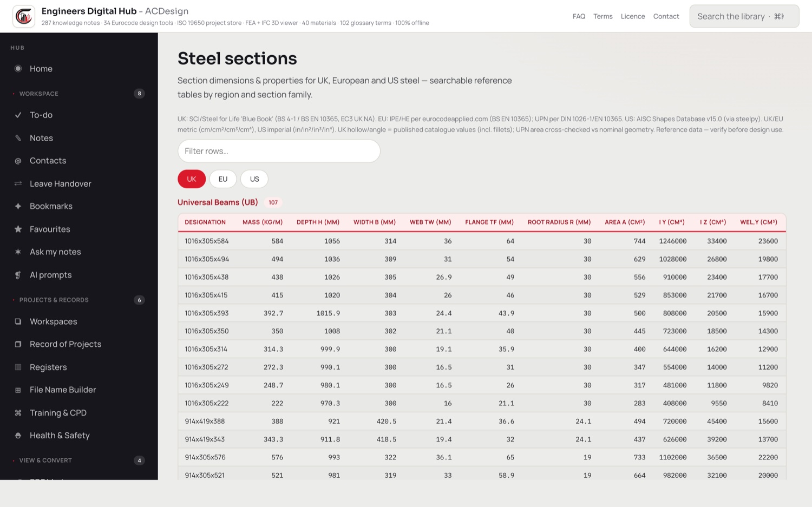Sort by Area A (cm²) column header

(x=625, y=222)
